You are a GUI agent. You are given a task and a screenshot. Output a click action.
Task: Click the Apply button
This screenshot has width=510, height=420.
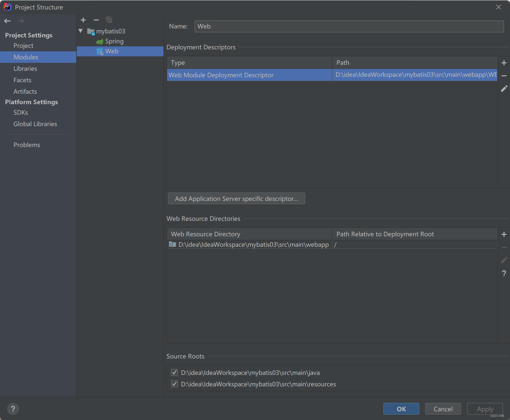pyautogui.click(x=485, y=409)
